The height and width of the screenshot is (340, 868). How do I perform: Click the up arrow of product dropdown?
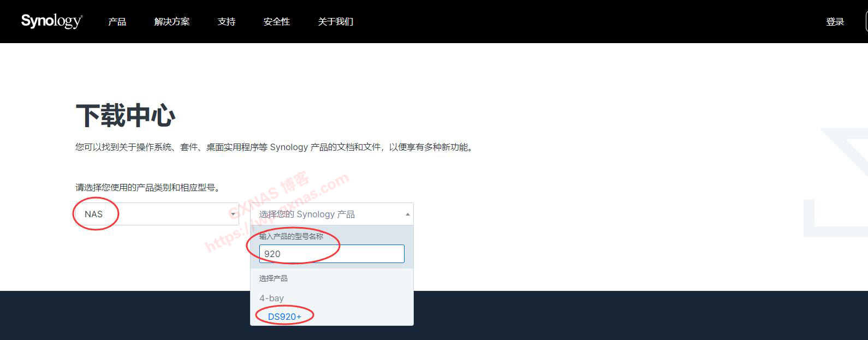click(x=407, y=214)
